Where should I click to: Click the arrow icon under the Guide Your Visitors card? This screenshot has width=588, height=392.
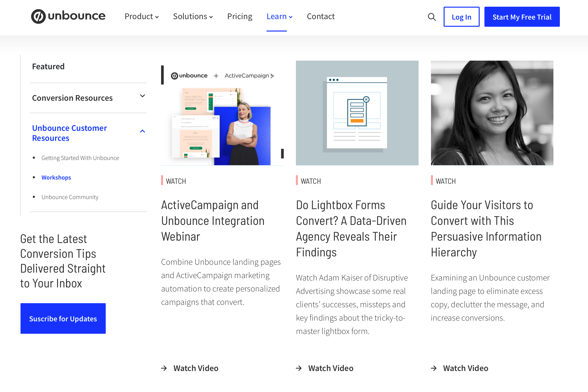[x=434, y=368]
